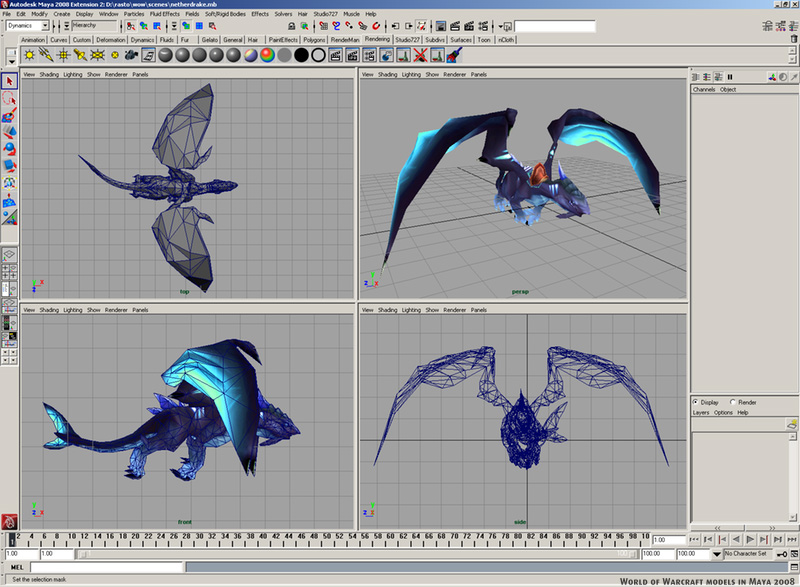Click the range slider bar
The width and height of the screenshot is (800, 587).
356,554
